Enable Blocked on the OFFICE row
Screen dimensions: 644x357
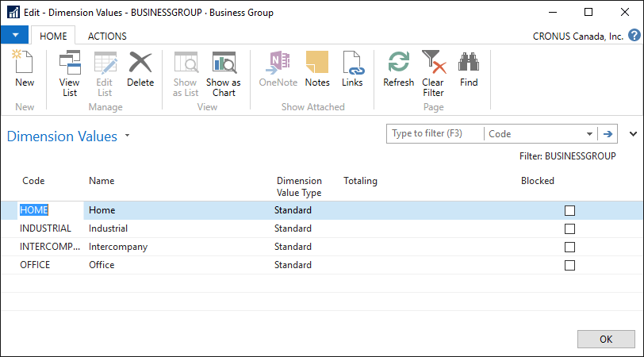569,266
